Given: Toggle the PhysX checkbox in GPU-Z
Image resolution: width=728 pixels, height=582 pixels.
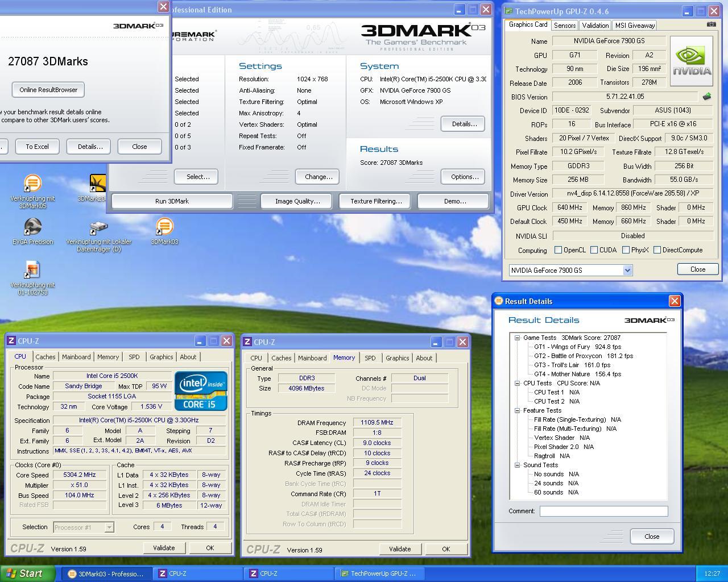Looking at the screenshot, I should 626,250.
